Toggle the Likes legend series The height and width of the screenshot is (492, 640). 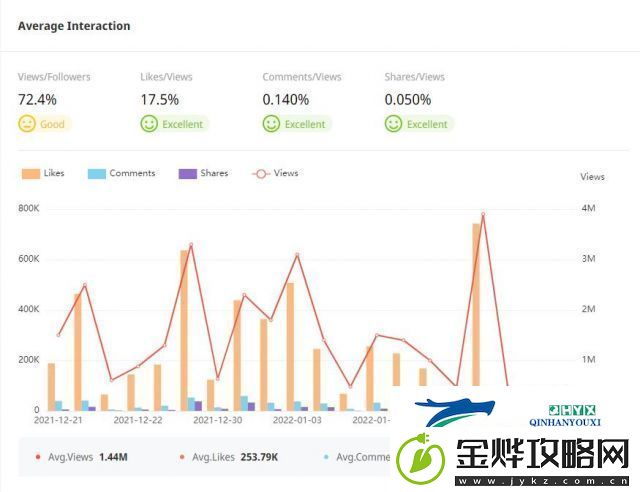(x=43, y=173)
